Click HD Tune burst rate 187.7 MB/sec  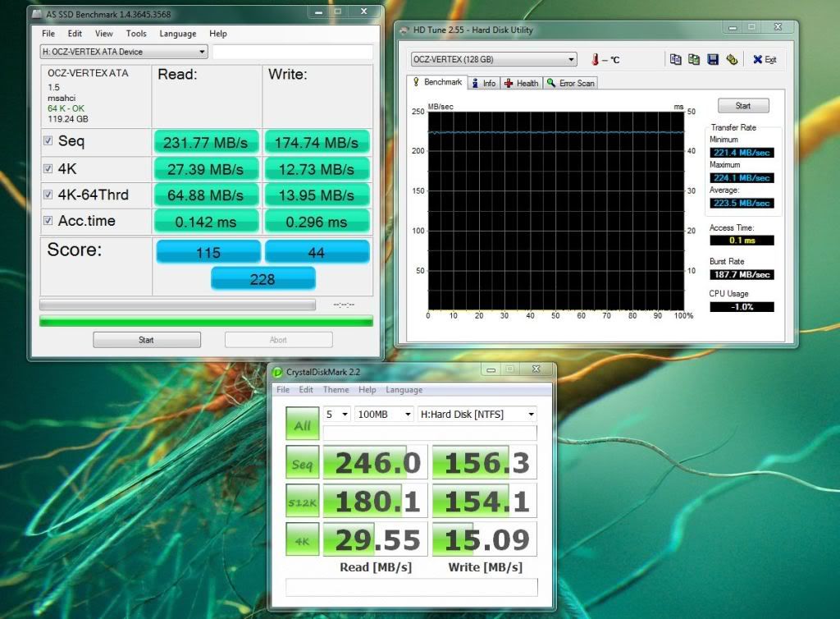742,274
